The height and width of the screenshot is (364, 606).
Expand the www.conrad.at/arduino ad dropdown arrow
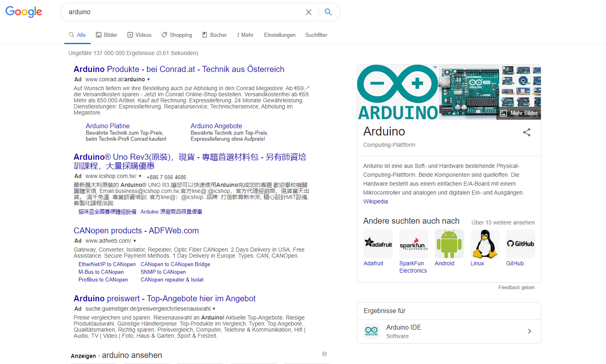(x=148, y=80)
